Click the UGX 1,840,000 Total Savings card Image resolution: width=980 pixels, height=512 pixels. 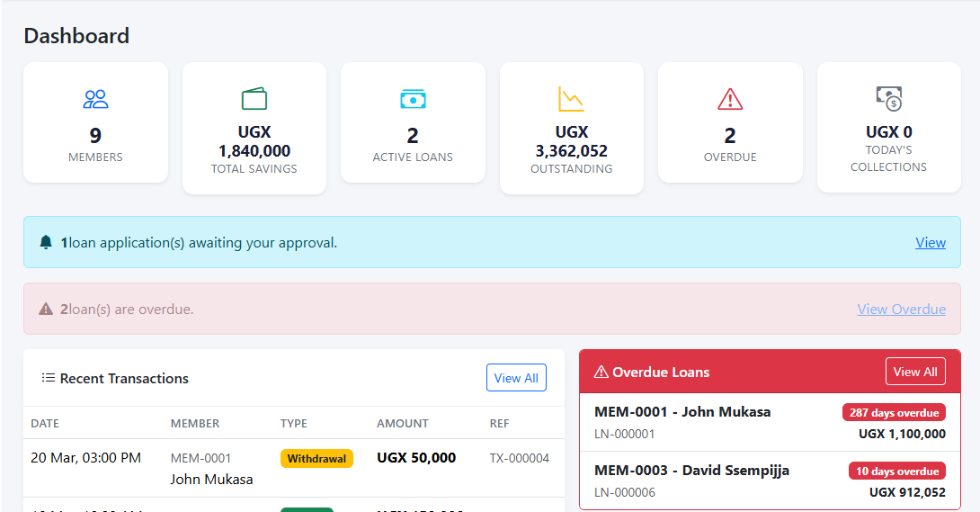(x=254, y=128)
